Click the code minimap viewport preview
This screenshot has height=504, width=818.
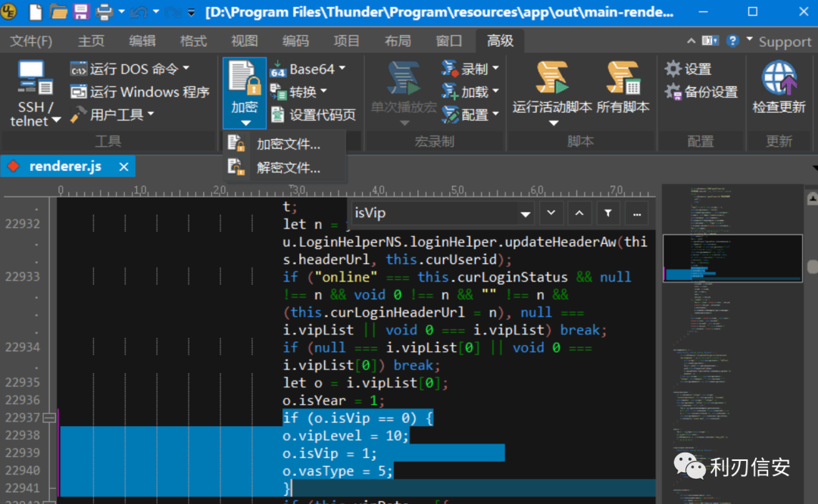point(732,258)
